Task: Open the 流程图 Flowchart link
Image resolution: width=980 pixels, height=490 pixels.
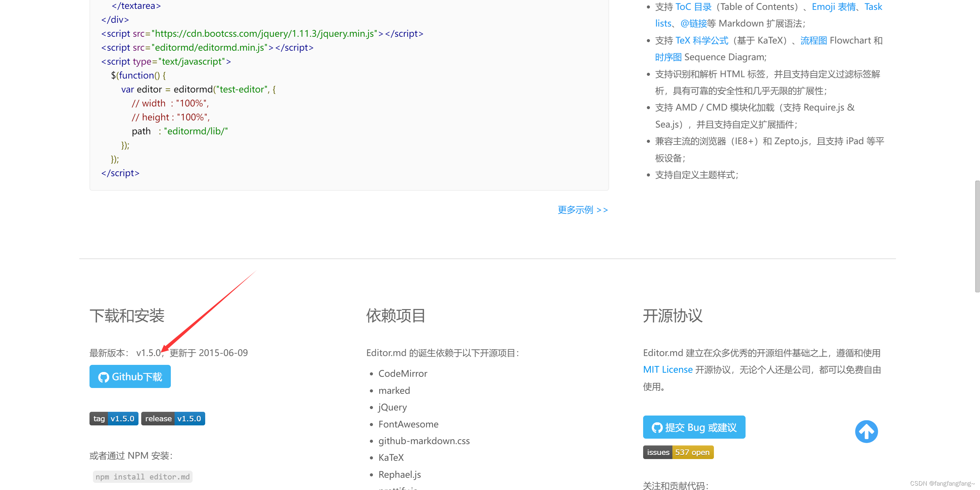Action: [x=813, y=40]
